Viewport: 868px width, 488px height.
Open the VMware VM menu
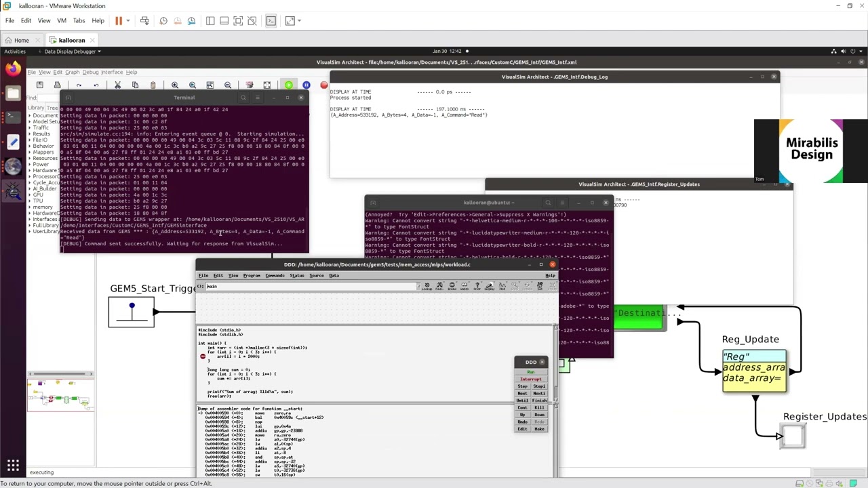point(62,21)
